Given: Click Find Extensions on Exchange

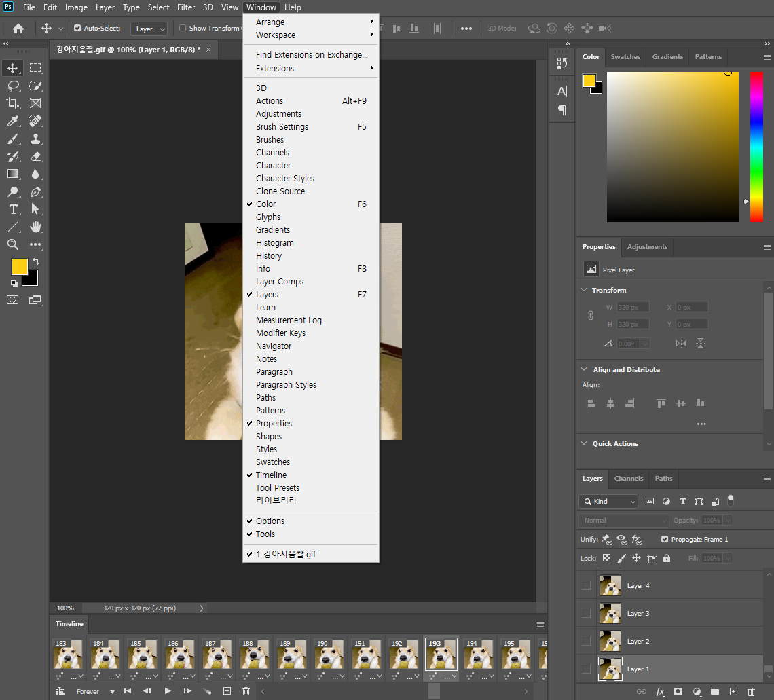Looking at the screenshot, I should [x=311, y=55].
